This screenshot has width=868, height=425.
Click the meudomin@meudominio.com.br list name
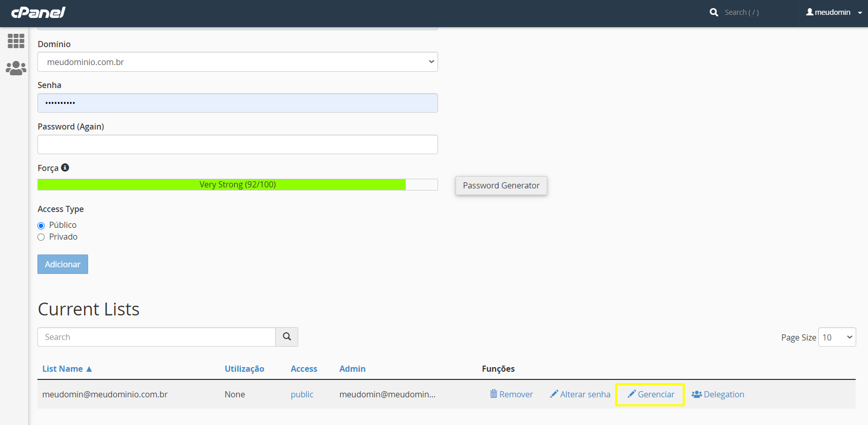click(105, 394)
